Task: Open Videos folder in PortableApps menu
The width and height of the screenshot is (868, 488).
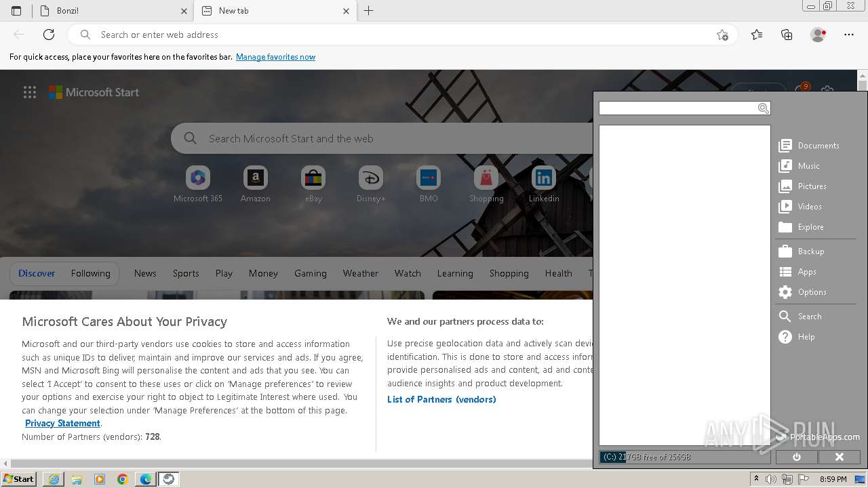Action: click(800, 207)
